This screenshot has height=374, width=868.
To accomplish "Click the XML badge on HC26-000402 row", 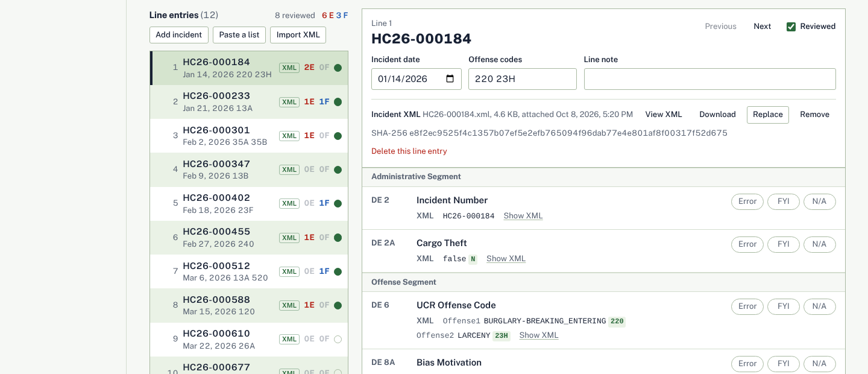I will point(289,203).
